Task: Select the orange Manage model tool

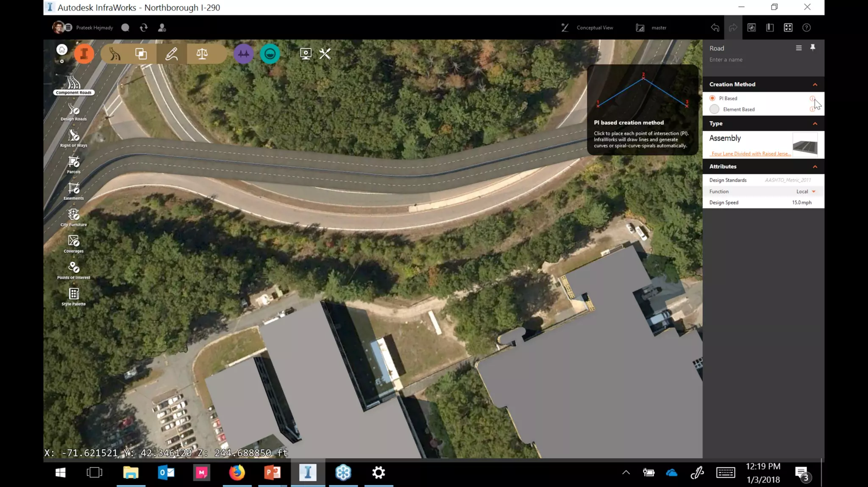Action: 84,54
